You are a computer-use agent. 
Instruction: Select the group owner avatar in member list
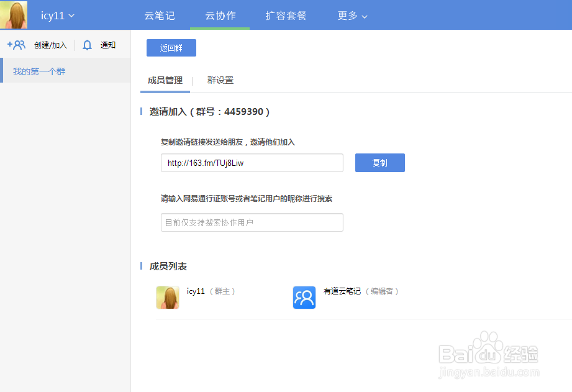click(x=167, y=297)
